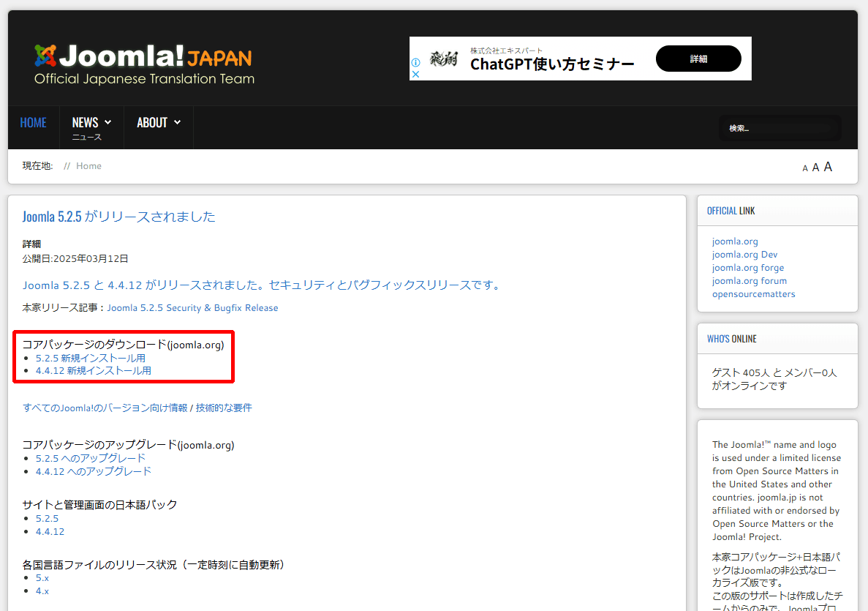Open the joomla.org Dev link
Screen dimensions: 868x611
pyautogui.click(x=744, y=254)
